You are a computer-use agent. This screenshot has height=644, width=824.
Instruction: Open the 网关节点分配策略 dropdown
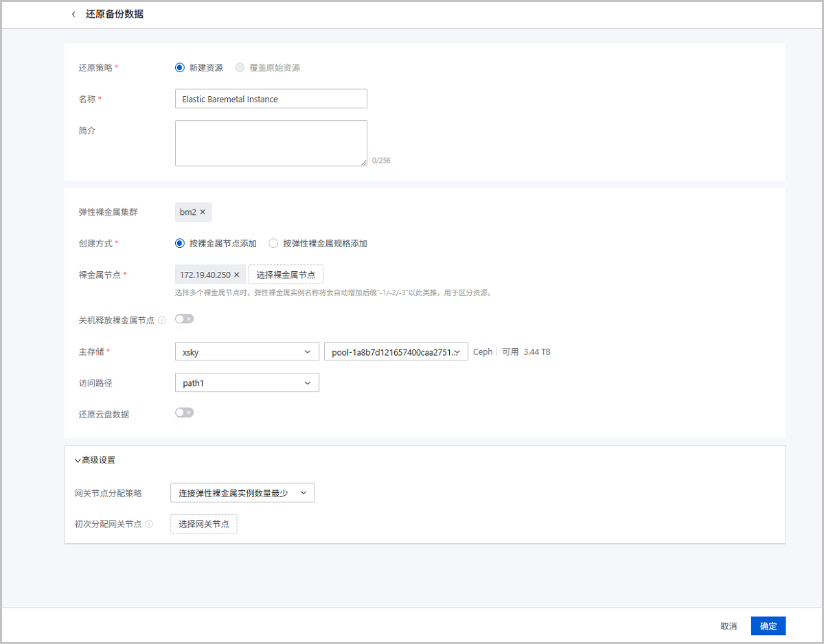[x=242, y=493]
